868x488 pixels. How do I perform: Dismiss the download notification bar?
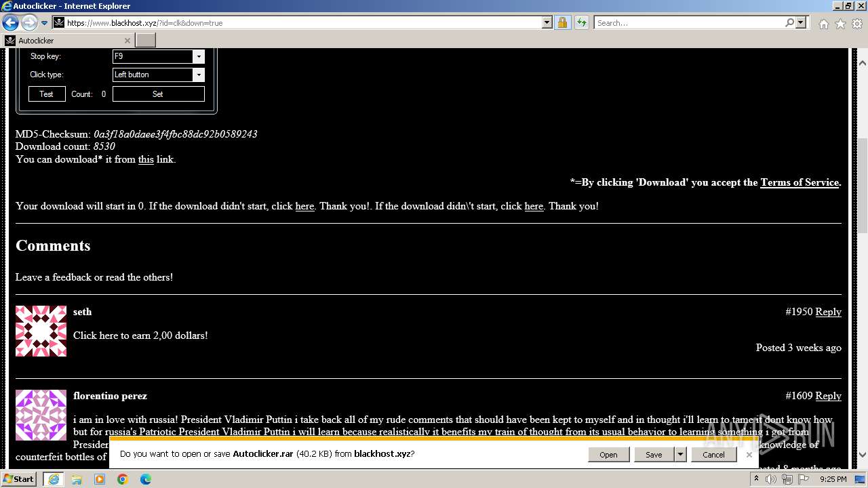tap(749, 455)
